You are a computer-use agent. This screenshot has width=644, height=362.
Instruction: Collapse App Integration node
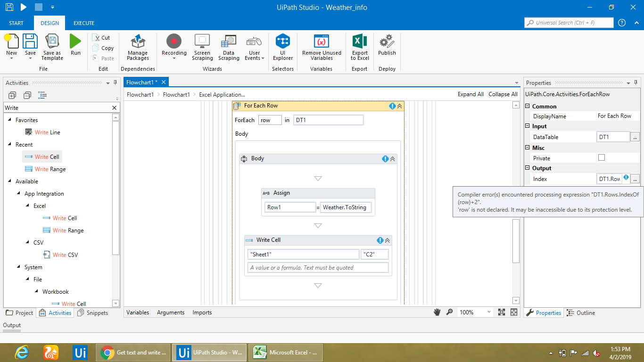(x=19, y=194)
